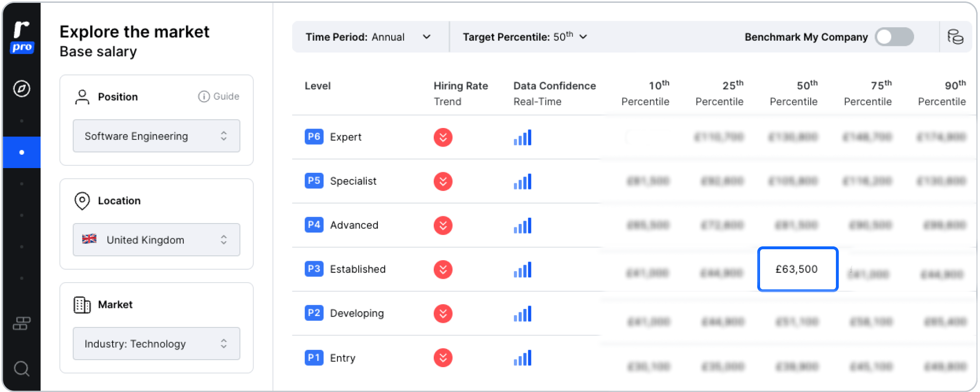Open the dashboard blocks sidebar icon
Image resolution: width=980 pixels, height=392 pixels.
coord(21,324)
